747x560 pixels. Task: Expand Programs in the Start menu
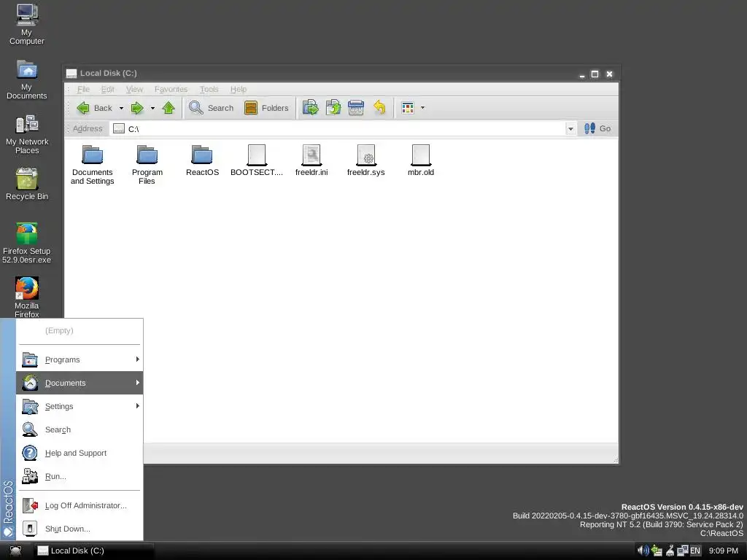[80, 359]
